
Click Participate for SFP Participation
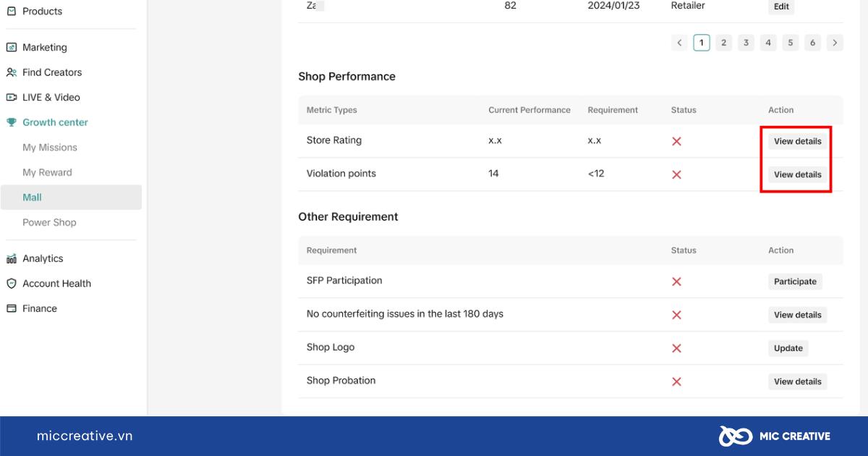(x=795, y=282)
